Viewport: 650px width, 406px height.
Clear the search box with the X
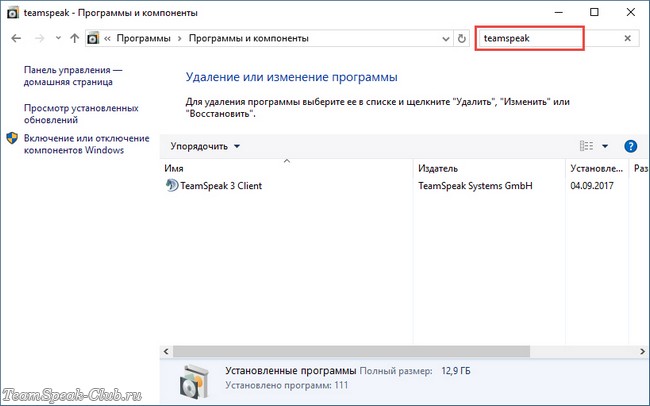tap(628, 39)
